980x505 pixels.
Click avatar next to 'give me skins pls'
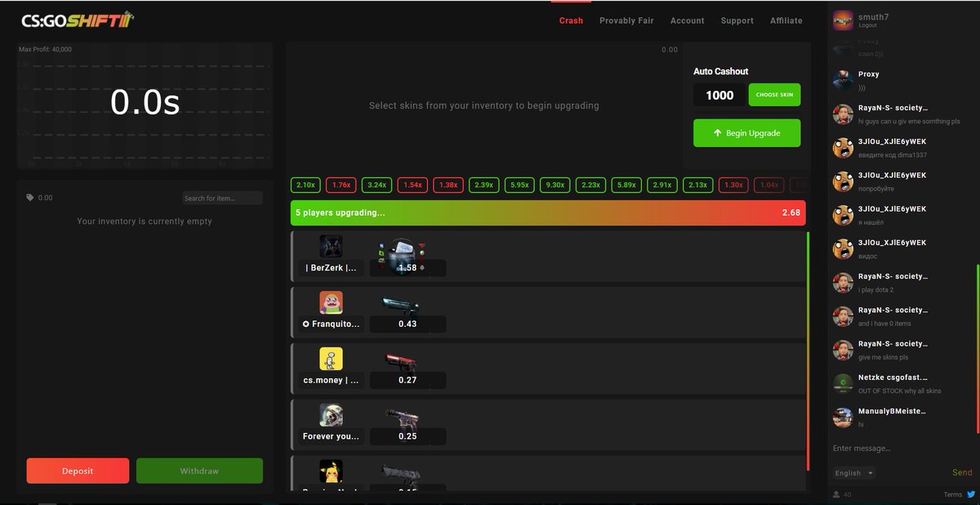pyautogui.click(x=843, y=350)
